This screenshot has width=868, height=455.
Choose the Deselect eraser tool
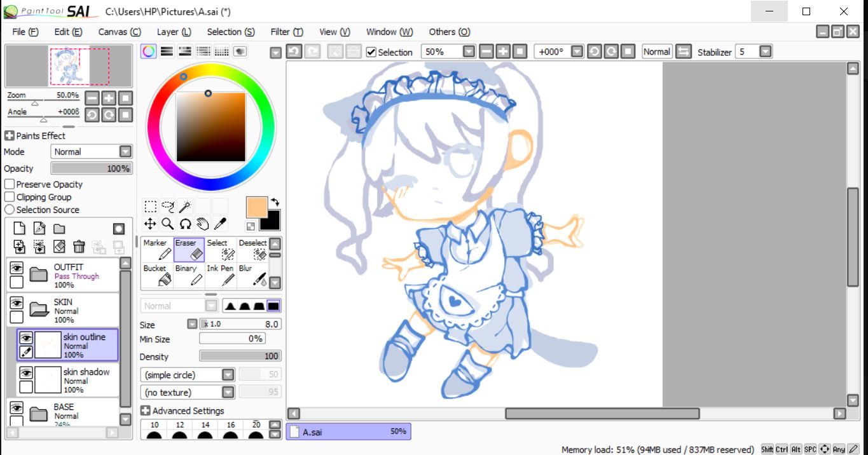pos(252,250)
